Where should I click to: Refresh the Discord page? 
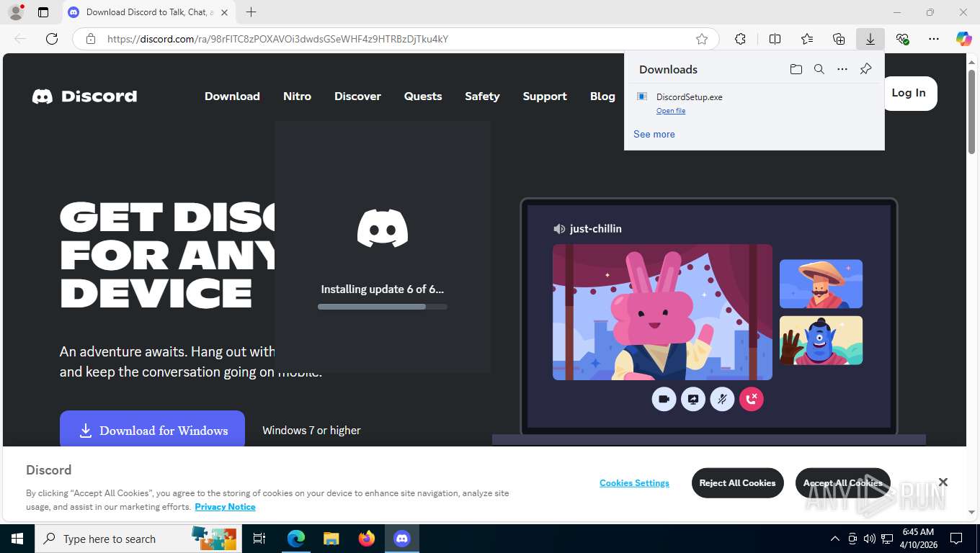[x=52, y=39]
